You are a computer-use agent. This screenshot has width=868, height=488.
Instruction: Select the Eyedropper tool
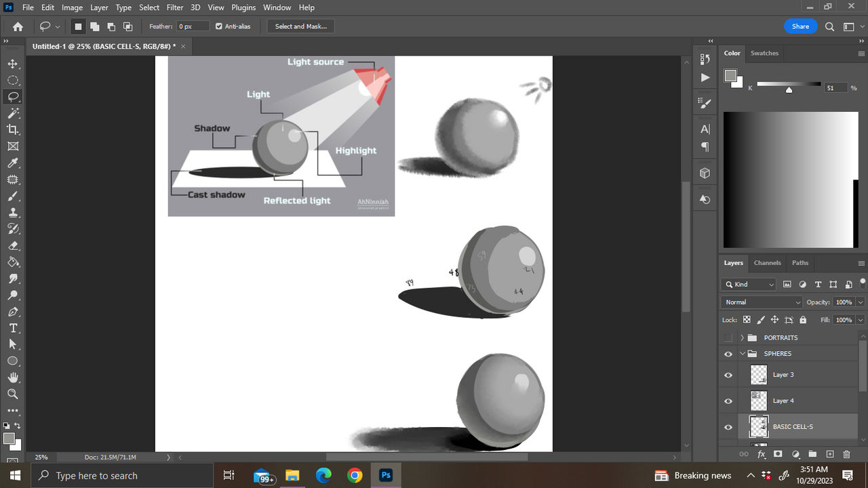(14, 163)
